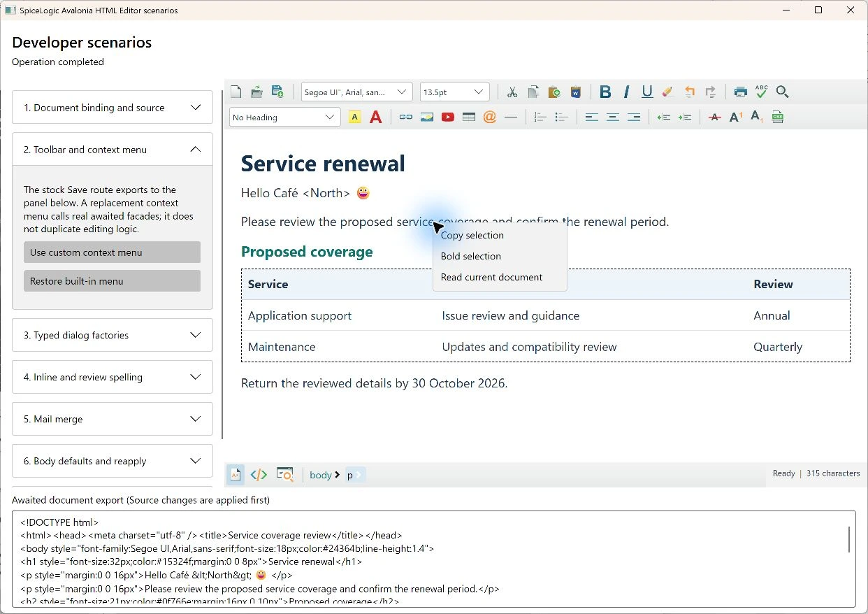Expand 5. Mail merge section
Image resolution: width=868 pixels, height=614 pixels.
[113, 419]
